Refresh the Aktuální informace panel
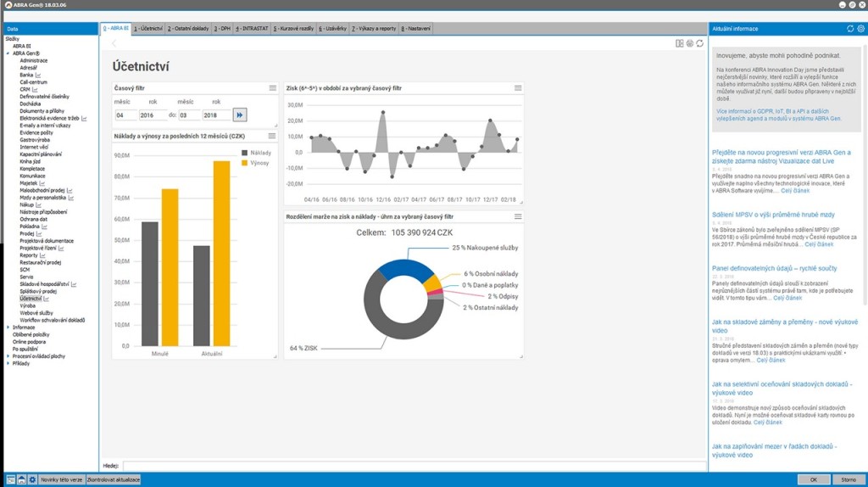The height and width of the screenshot is (487, 868). pos(850,28)
